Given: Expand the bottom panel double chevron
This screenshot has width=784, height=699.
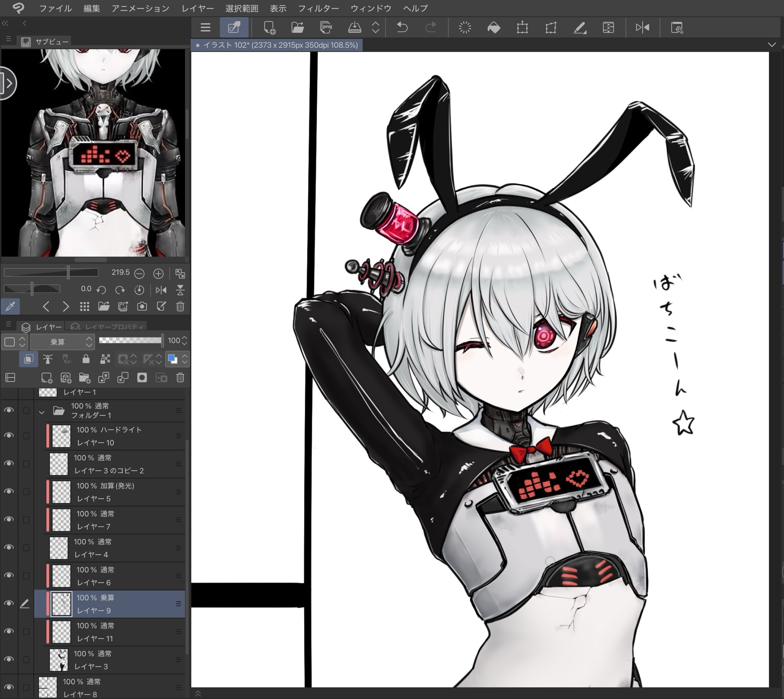Looking at the screenshot, I should point(198,693).
